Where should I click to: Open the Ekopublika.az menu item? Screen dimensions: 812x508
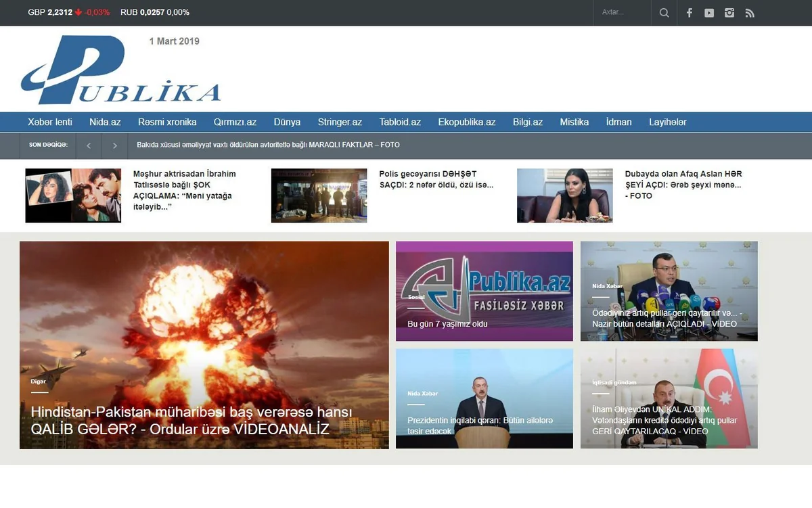[x=467, y=122]
